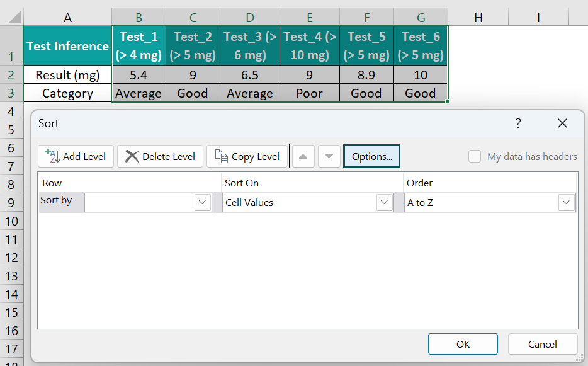588x366 pixels.
Task: Move sort level up with arrow
Action: (x=303, y=156)
